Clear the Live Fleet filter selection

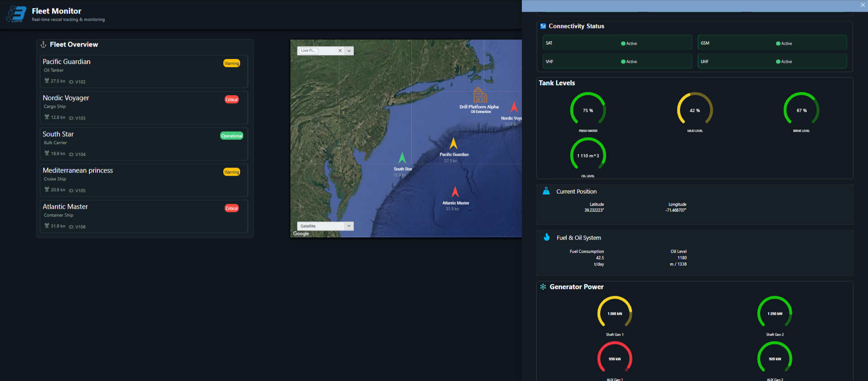coord(340,51)
